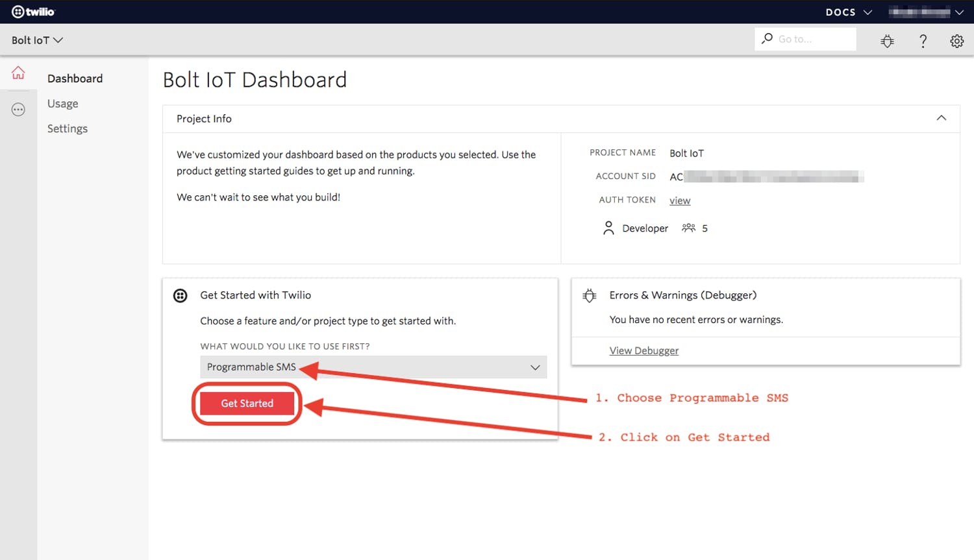Viewport: 974px width, 560px height.
Task: Collapse the Project Info panel chevron
Action: tap(941, 118)
